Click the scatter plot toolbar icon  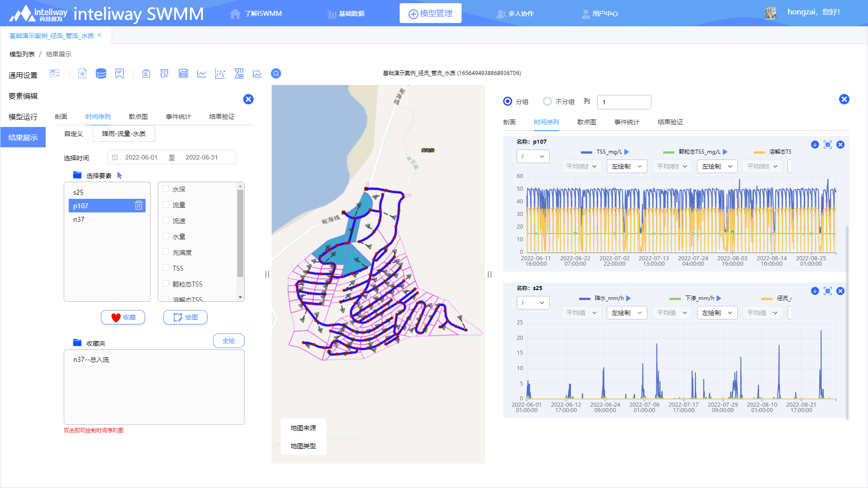[220, 74]
